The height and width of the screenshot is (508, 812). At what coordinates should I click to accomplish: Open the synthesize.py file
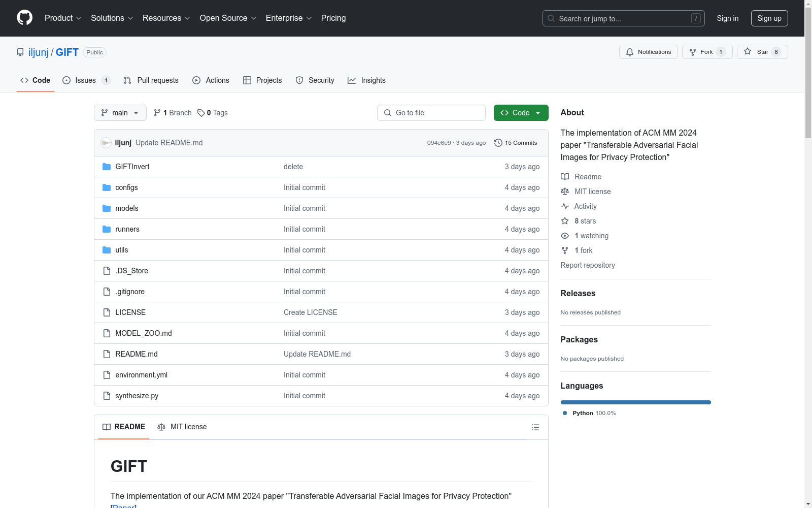point(137,396)
